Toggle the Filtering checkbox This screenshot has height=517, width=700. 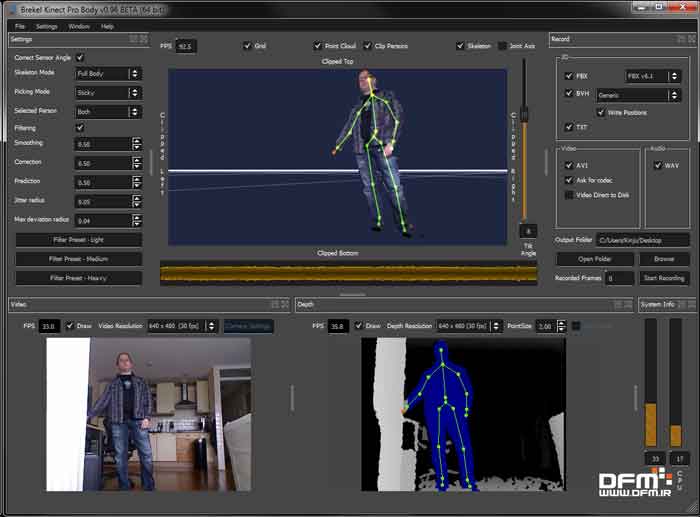[x=80, y=128]
